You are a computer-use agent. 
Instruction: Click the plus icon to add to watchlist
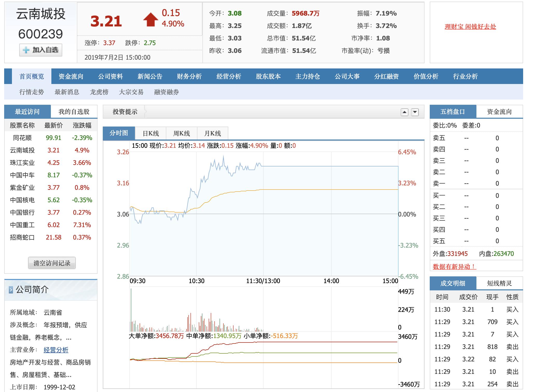coord(26,50)
